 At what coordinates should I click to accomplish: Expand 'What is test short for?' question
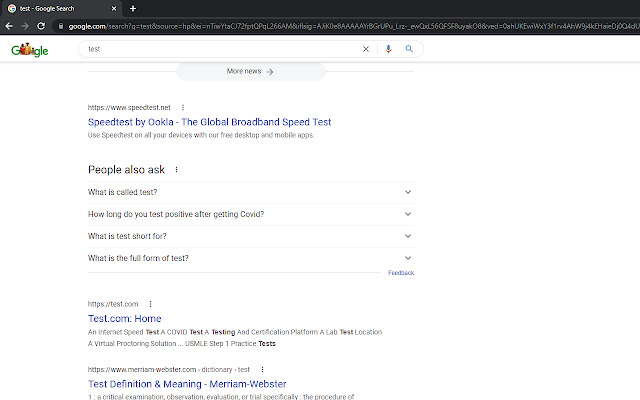point(251,236)
